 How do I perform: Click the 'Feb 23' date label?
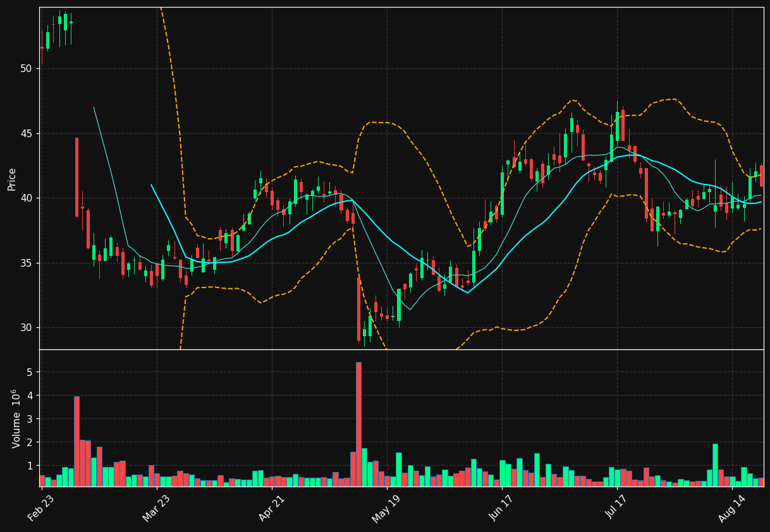tap(41, 509)
